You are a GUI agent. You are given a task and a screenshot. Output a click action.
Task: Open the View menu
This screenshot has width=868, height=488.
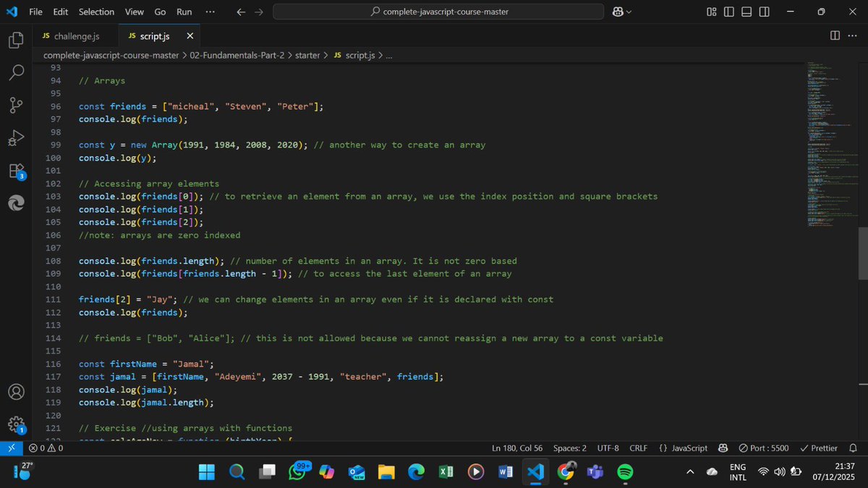pyautogui.click(x=134, y=12)
